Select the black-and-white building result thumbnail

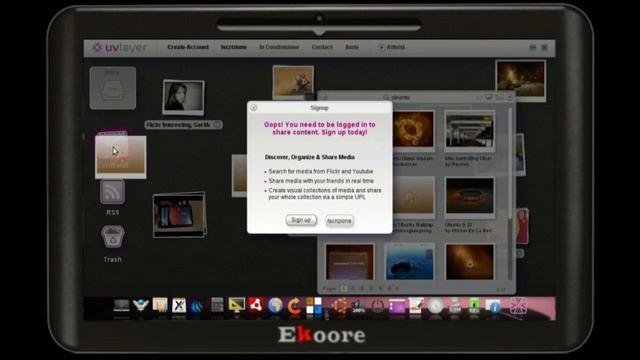tap(469, 131)
